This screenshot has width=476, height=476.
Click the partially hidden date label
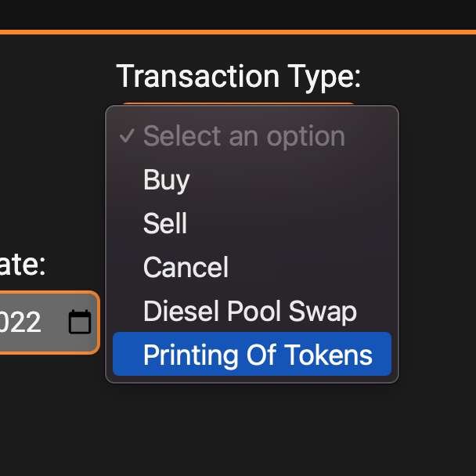click(x=23, y=265)
